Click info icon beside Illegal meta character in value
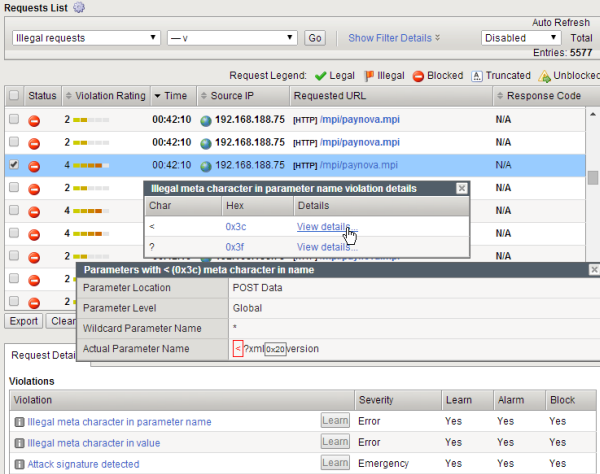This screenshot has height=474, width=600. click(18, 443)
